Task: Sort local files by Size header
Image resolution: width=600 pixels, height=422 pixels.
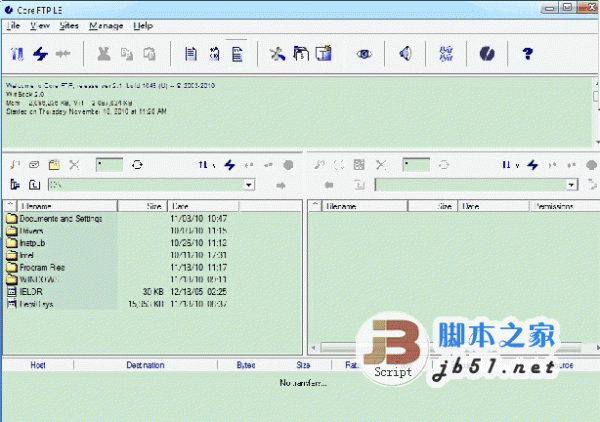Action: coord(142,206)
